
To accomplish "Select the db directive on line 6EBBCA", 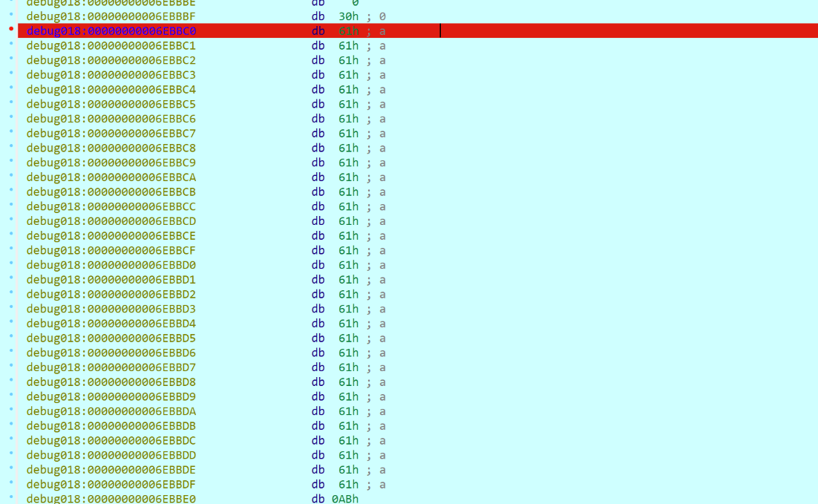I will [318, 177].
